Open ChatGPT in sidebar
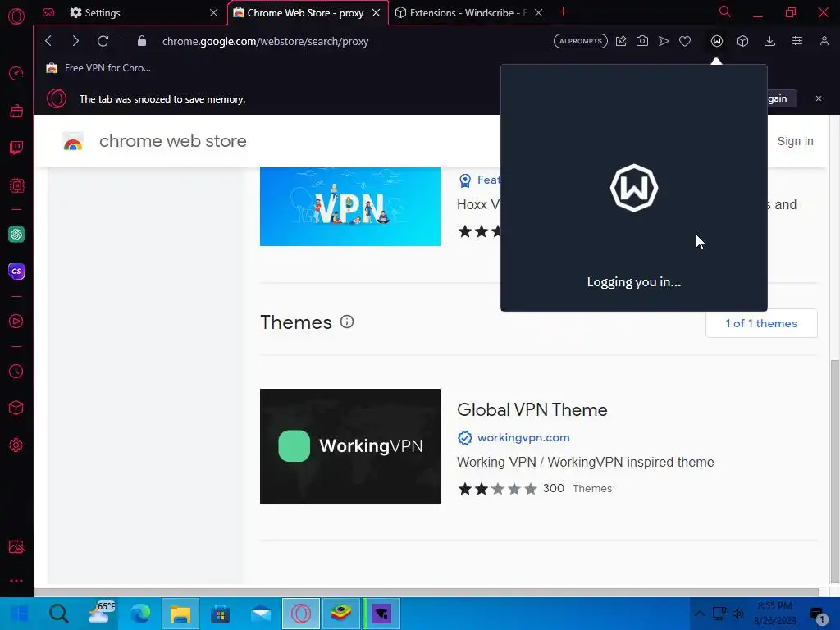Image resolution: width=840 pixels, height=630 pixels. (x=16, y=234)
